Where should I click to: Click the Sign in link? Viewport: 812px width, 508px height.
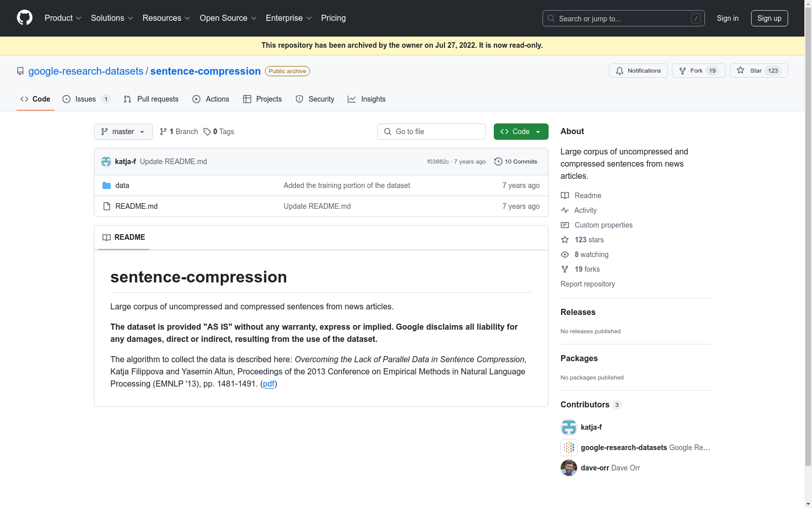pyautogui.click(x=728, y=18)
